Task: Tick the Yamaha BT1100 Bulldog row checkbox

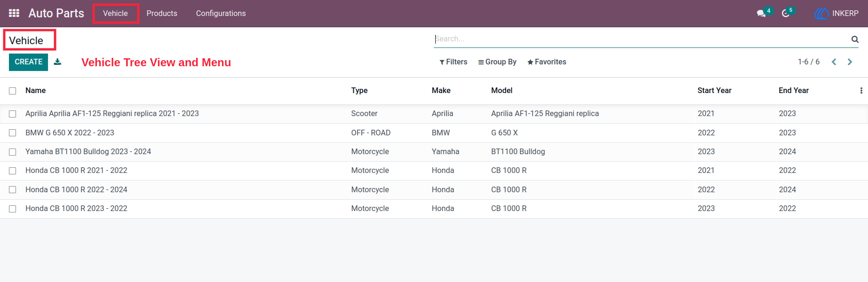Action: click(13, 152)
